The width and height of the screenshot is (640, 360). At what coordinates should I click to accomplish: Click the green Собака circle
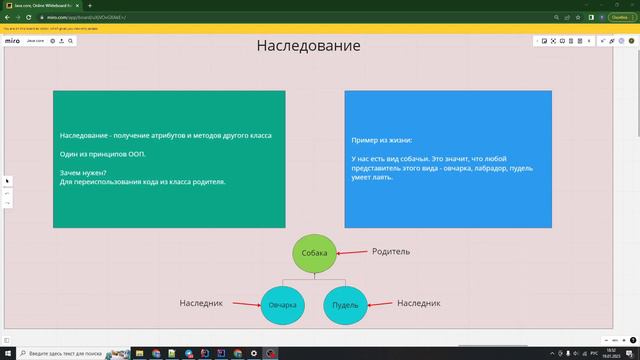point(314,253)
